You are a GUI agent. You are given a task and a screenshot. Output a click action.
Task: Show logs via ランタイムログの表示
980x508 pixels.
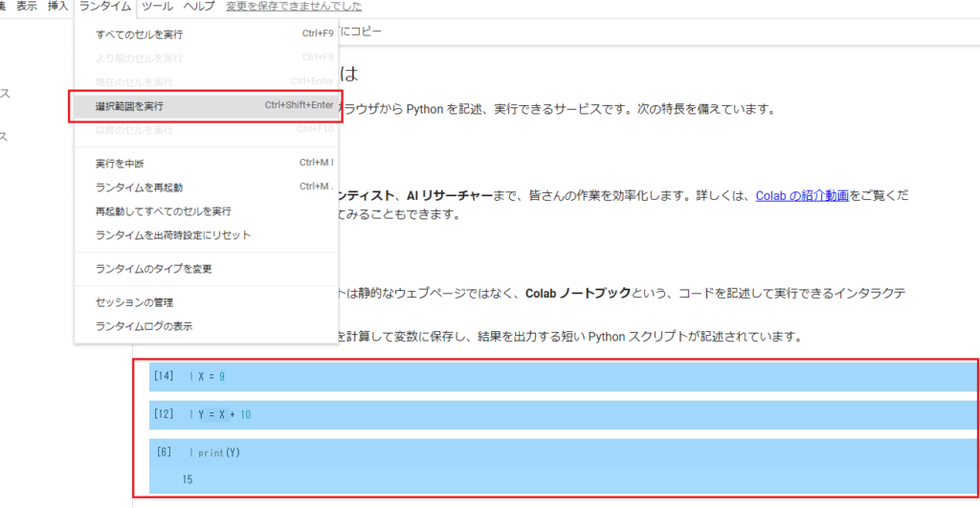coord(144,326)
